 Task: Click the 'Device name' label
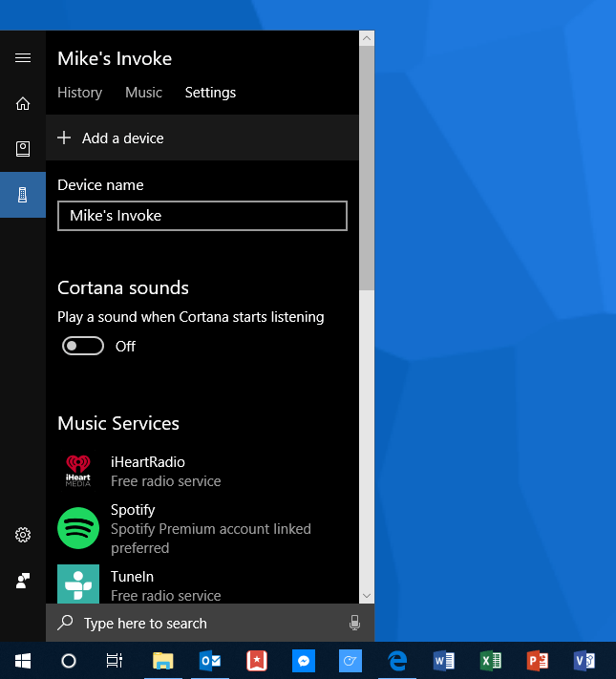100,185
